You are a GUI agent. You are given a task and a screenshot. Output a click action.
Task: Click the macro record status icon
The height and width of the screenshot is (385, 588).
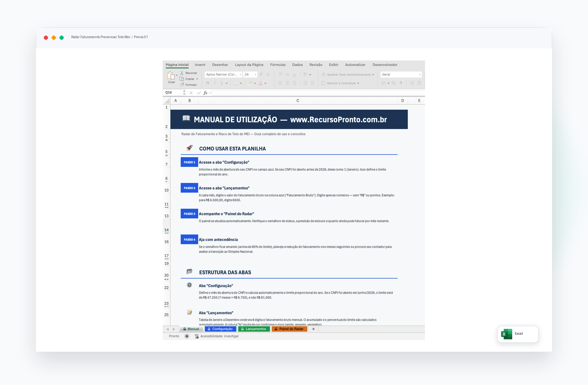point(187,336)
